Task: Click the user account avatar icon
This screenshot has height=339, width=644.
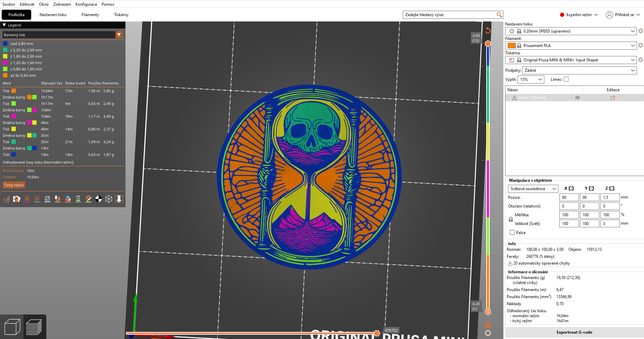Action: pos(609,15)
